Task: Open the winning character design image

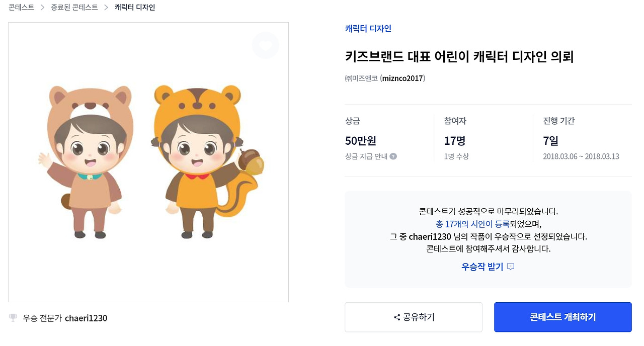Action: click(x=148, y=162)
